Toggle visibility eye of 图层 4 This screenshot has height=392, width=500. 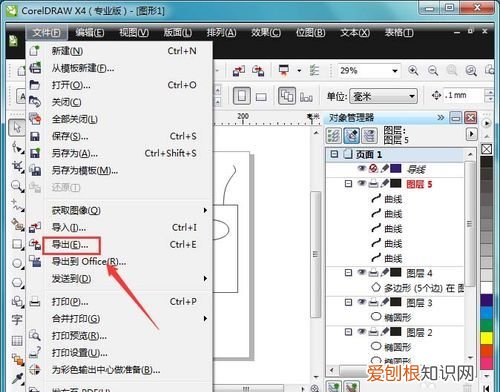tap(362, 273)
